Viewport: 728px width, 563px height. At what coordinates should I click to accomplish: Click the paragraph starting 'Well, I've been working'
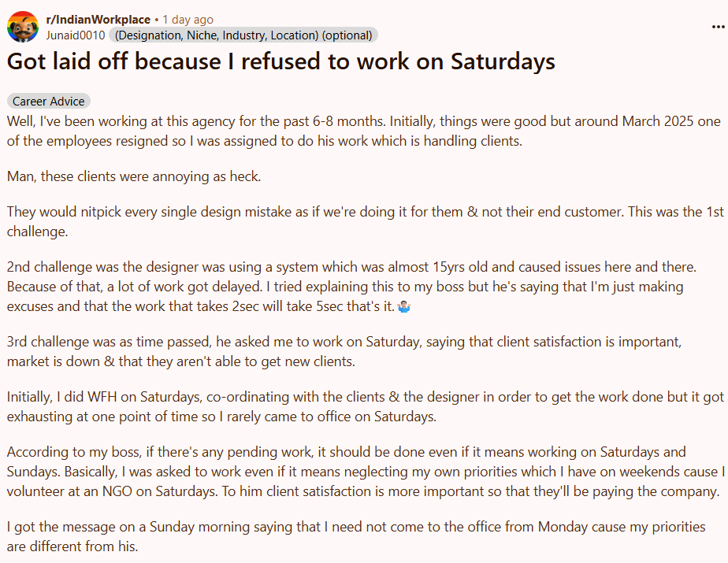coord(362,131)
